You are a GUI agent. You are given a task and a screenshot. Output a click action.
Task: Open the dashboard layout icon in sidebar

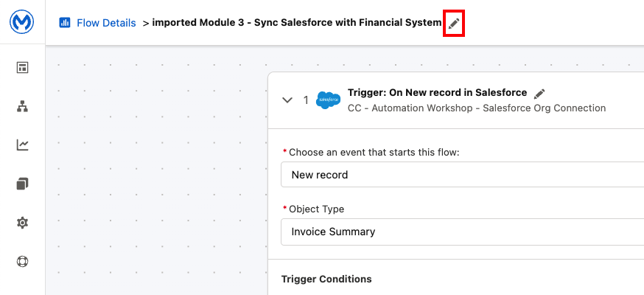(22, 68)
